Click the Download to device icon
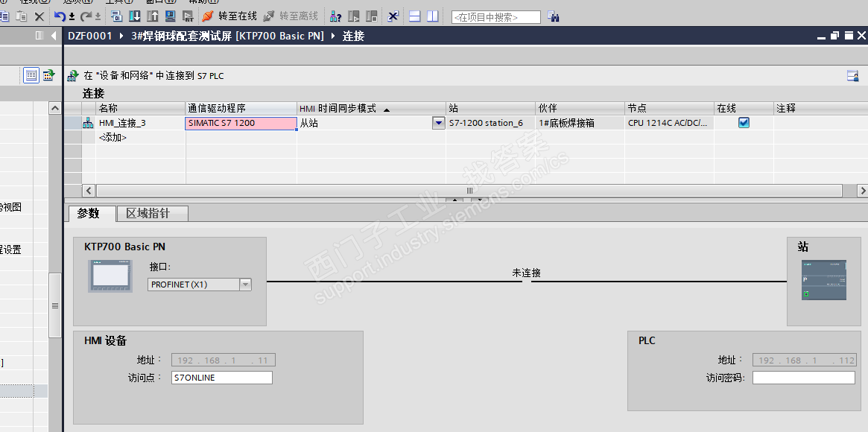Screen dimensions: 868x432 pos(135,16)
